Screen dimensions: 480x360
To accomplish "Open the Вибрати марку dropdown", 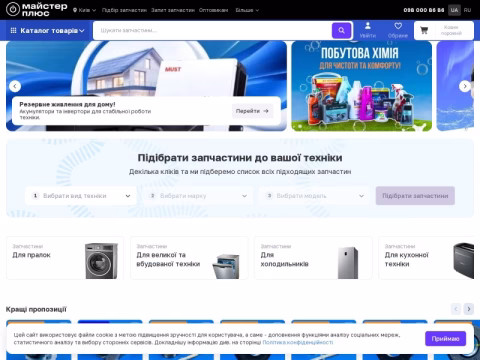I will click(x=198, y=196).
